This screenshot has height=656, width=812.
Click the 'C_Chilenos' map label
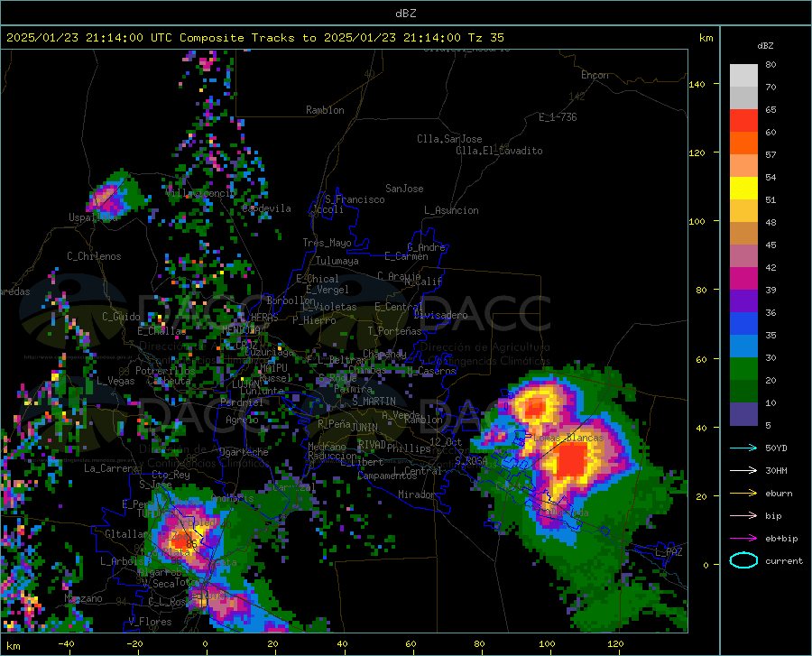pos(94,256)
